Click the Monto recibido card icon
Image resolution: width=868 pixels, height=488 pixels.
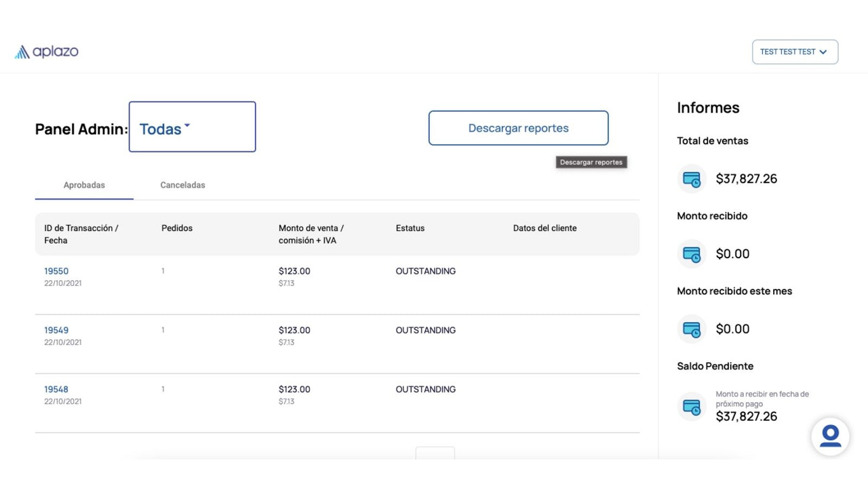point(691,253)
